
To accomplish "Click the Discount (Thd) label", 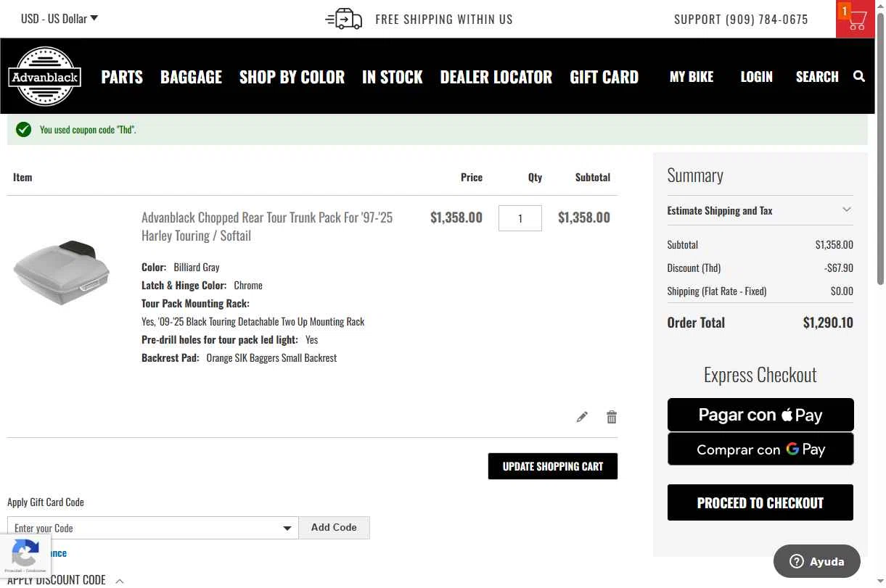I will click(694, 268).
